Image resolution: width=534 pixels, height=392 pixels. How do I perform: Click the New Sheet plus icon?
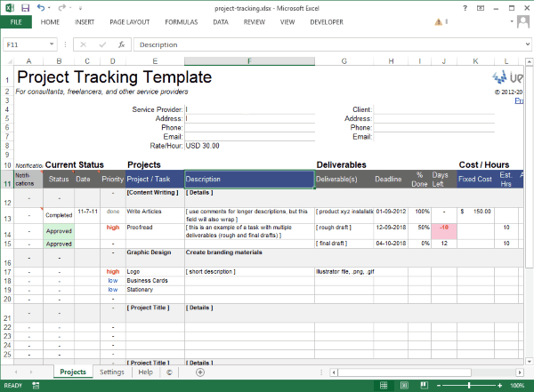200,372
